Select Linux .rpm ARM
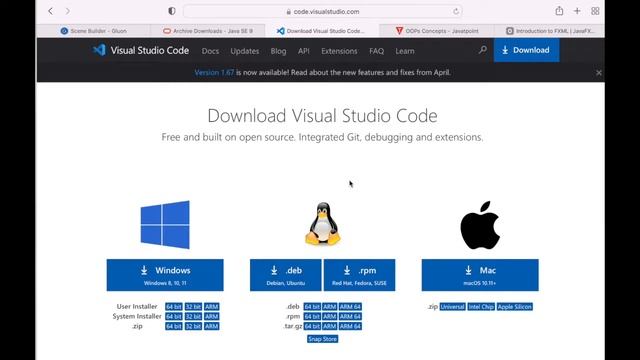The height and width of the screenshot is (360, 640). pyautogui.click(x=330, y=316)
